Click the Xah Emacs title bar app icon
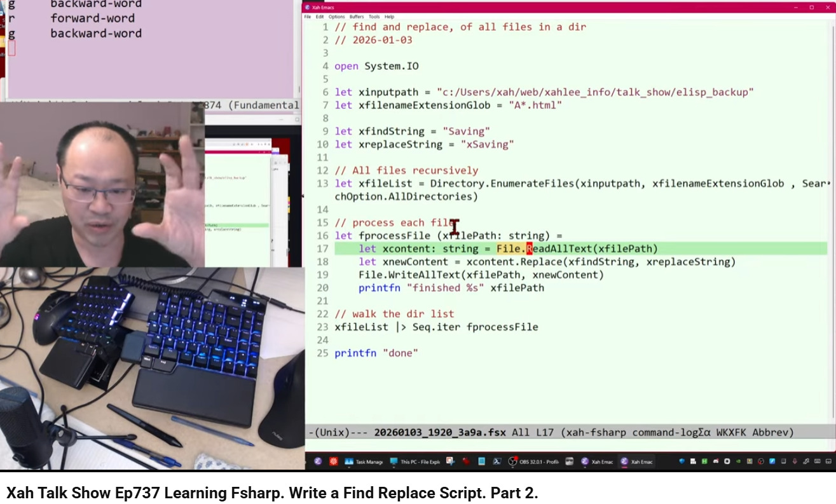This screenshot has height=504, width=836. point(308,7)
